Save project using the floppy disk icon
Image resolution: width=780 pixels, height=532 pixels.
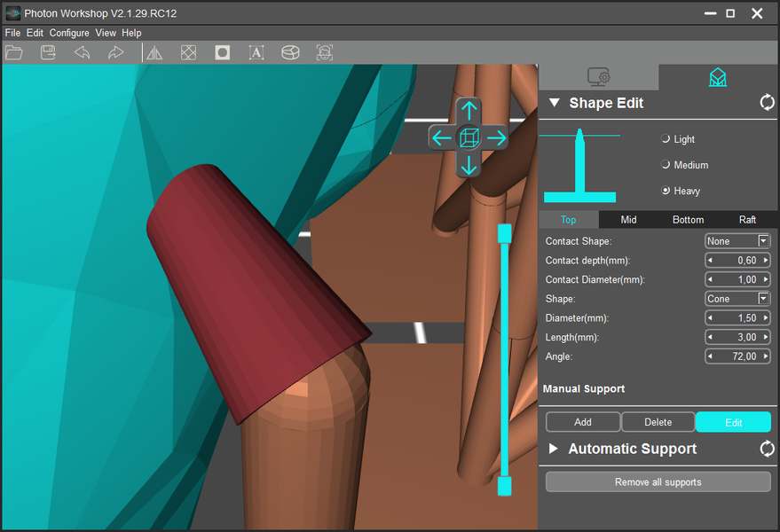click(x=48, y=52)
